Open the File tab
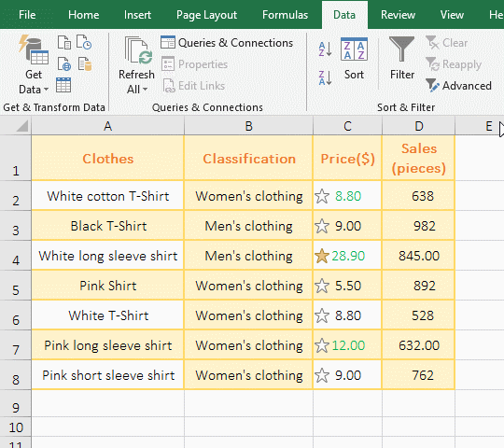The image size is (504, 448). click(27, 15)
